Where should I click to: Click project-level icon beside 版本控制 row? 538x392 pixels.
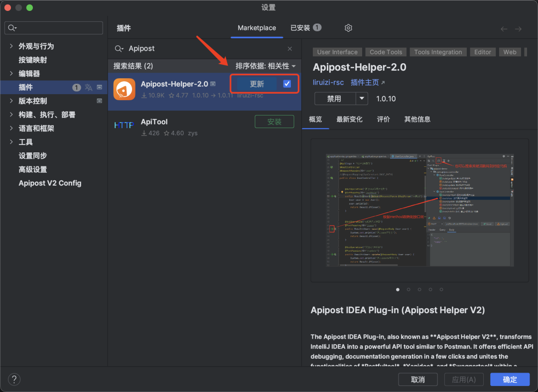pyautogui.click(x=100, y=101)
